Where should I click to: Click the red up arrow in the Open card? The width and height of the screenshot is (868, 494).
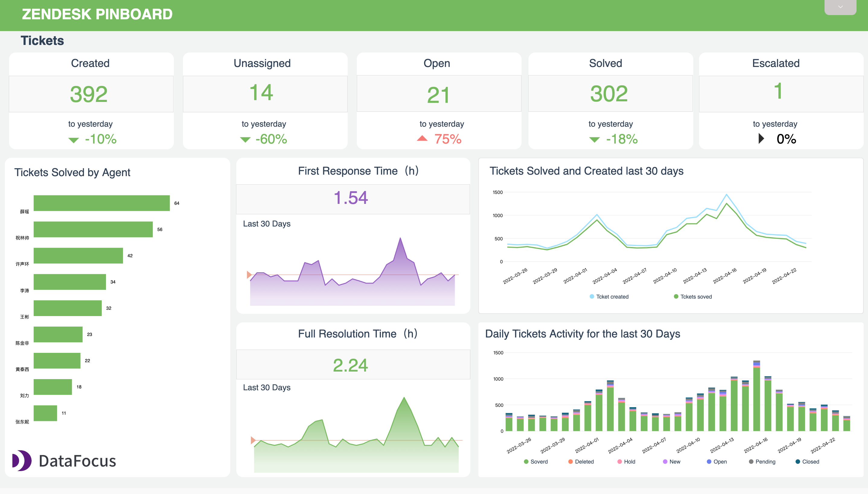422,138
